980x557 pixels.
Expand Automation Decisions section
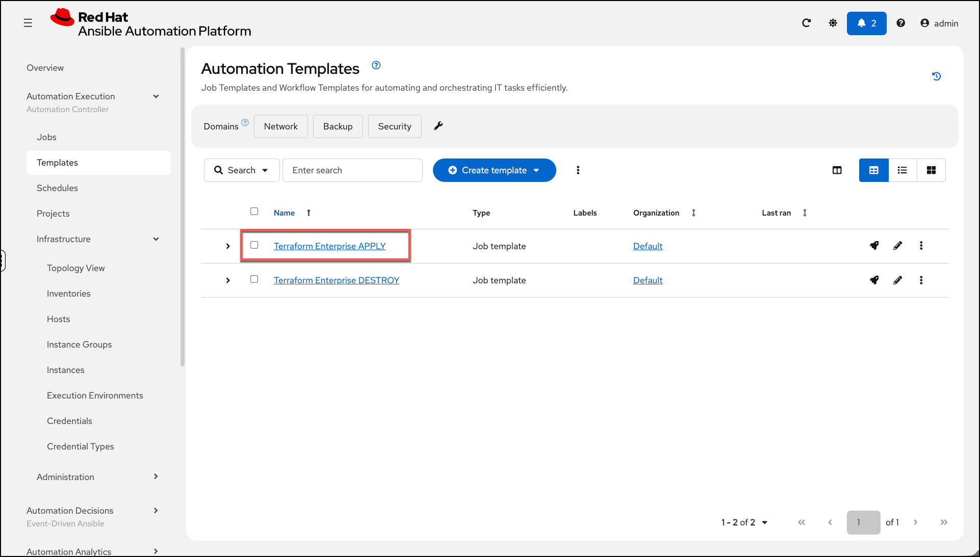pos(156,511)
